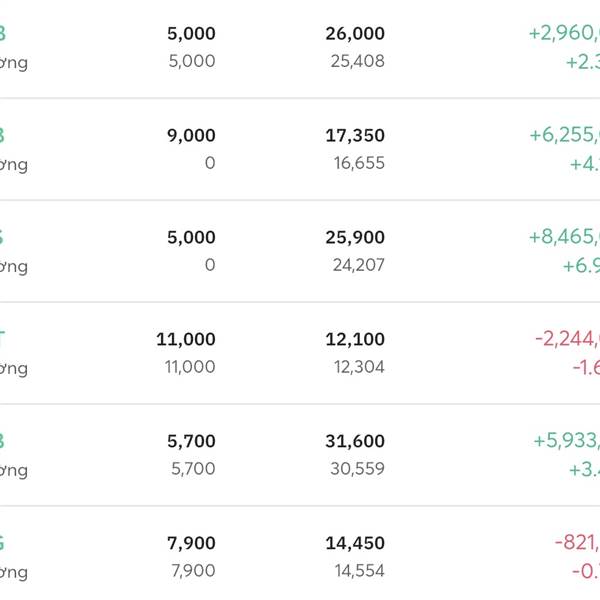This screenshot has height=600, width=600.
Task: Select the average cost value 25,408
Action: (357, 61)
